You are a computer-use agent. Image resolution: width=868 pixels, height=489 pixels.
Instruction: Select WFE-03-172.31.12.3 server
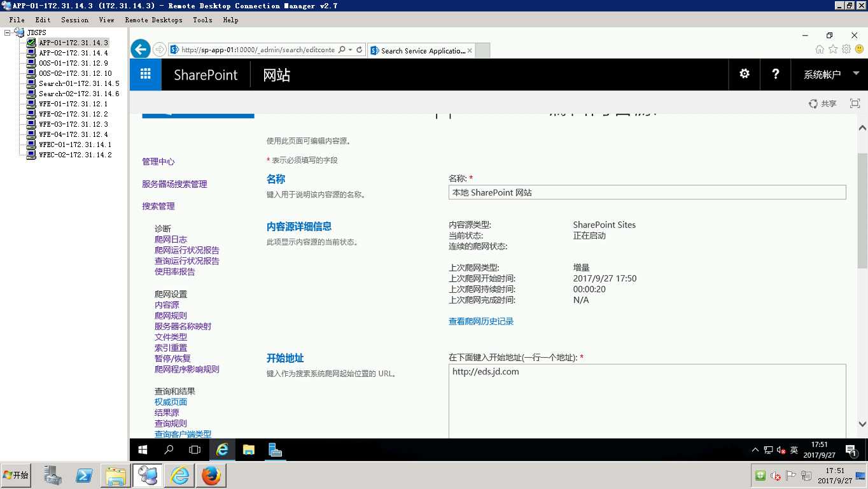click(73, 124)
